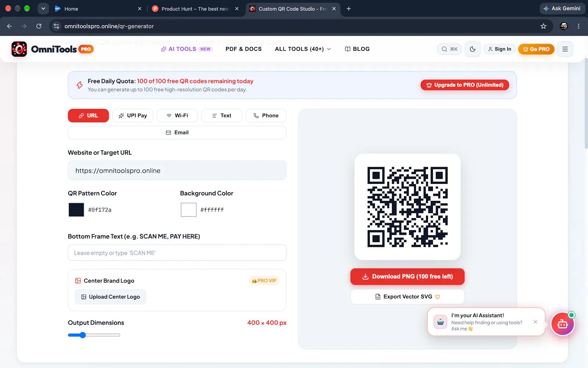Open the Background Color swatch

(189, 210)
